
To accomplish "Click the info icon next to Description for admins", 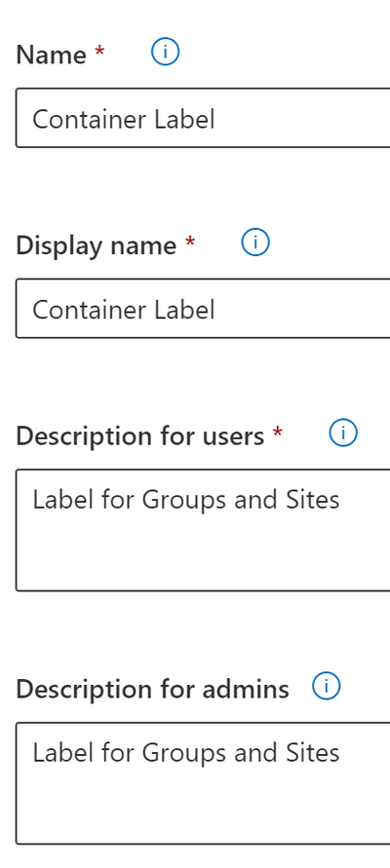I will pyautogui.click(x=327, y=687).
